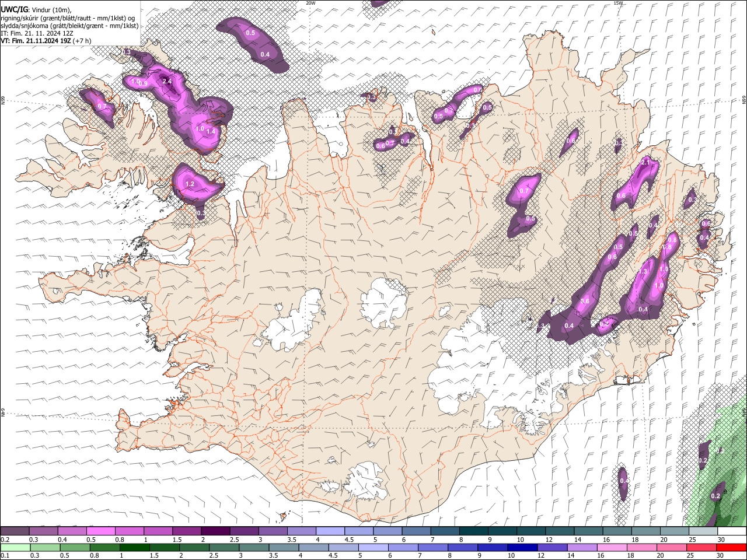
Task: Click the '20W' longitude label at top
Action: (x=311, y=3)
